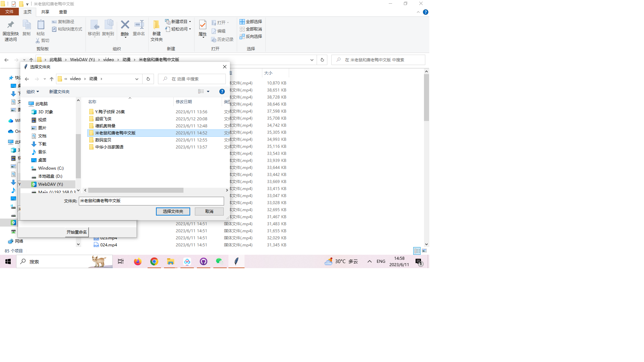
Task: Click Select all in ribbon
Action: coord(251,22)
